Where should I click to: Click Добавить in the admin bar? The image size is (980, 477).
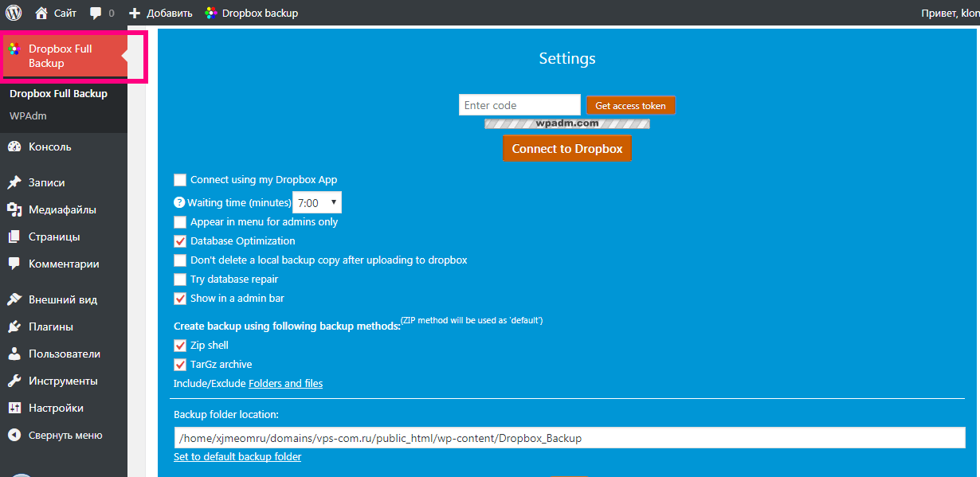click(x=168, y=14)
